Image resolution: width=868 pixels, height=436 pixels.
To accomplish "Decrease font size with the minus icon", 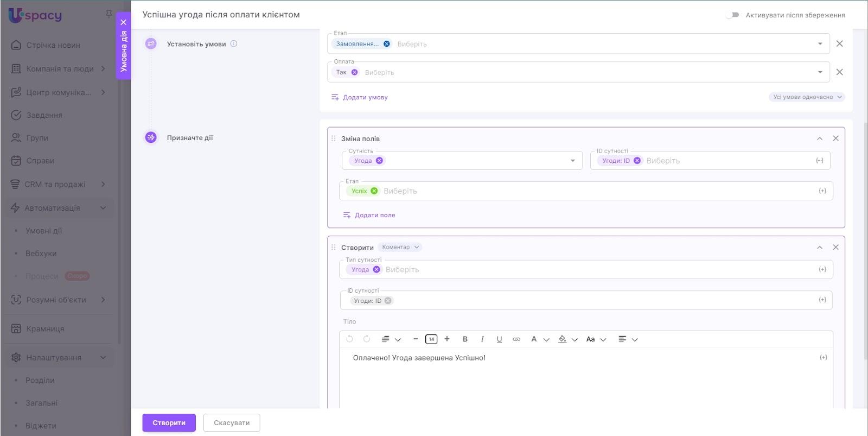I will pos(416,339).
